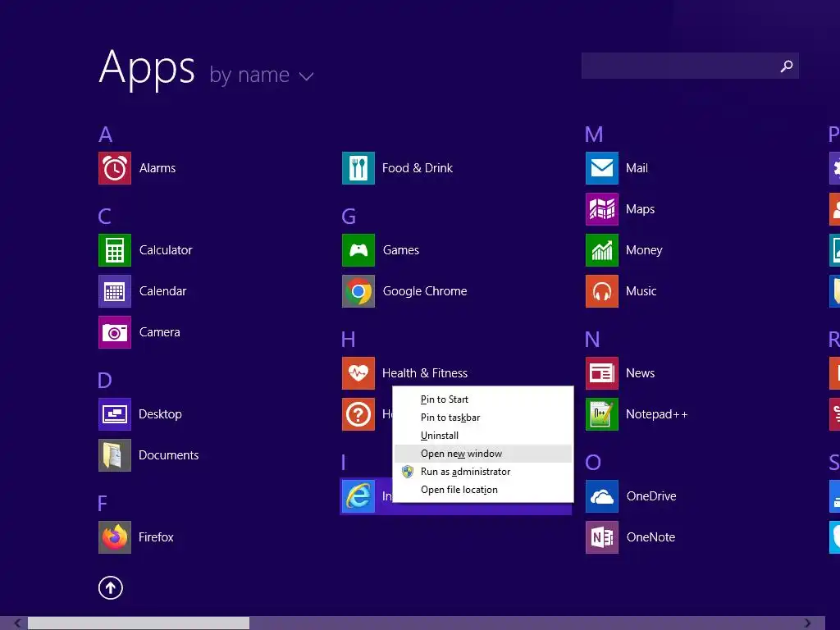Click the letter M group header
This screenshot has width=840, height=630.
pyautogui.click(x=594, y=135)
